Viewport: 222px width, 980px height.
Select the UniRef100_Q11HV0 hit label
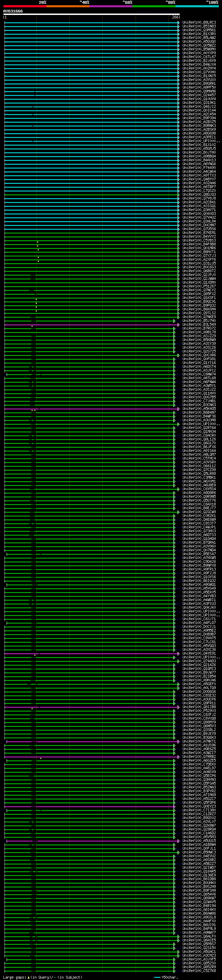click(x=199, y=394)
